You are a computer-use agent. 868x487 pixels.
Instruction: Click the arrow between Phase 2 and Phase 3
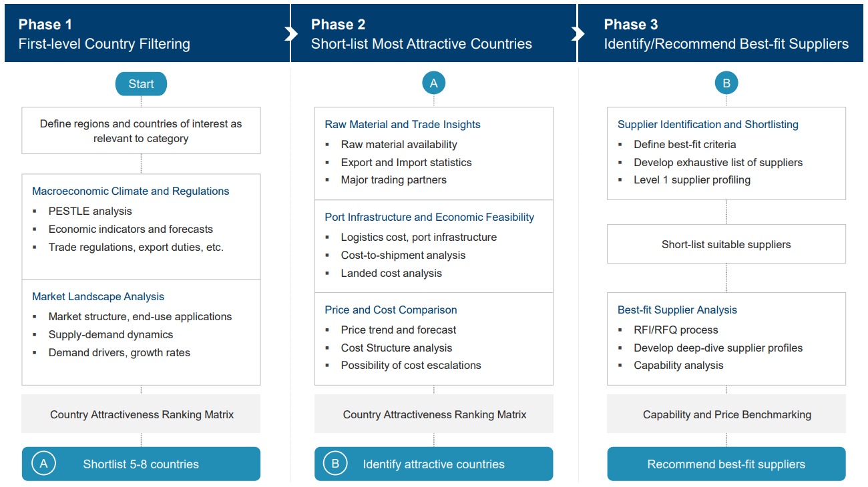(578, 33)
